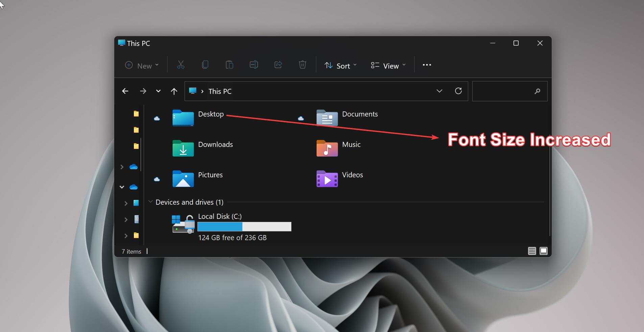Collapse the Devices and drives section
Screen dimensions: 644x332
(x=151, y=202)
